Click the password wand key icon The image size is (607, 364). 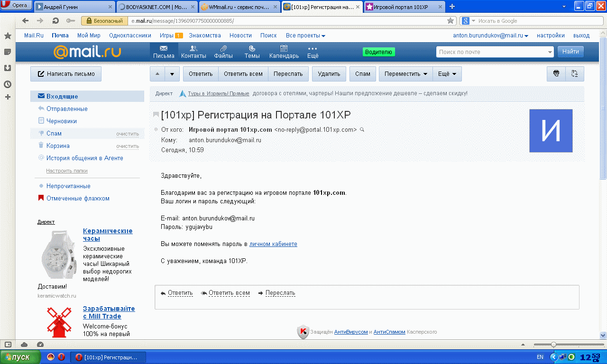coord(70,21)
